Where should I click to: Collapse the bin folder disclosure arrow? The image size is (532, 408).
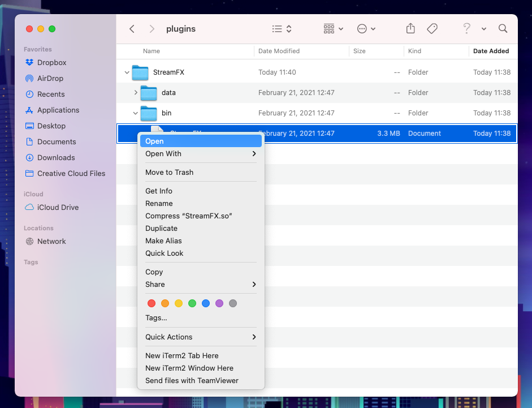(135, 113)
